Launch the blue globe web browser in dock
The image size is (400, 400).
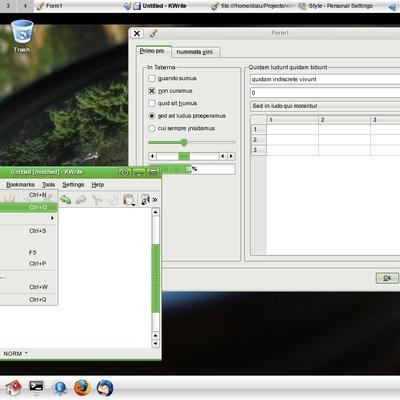[x=60, y=388]
